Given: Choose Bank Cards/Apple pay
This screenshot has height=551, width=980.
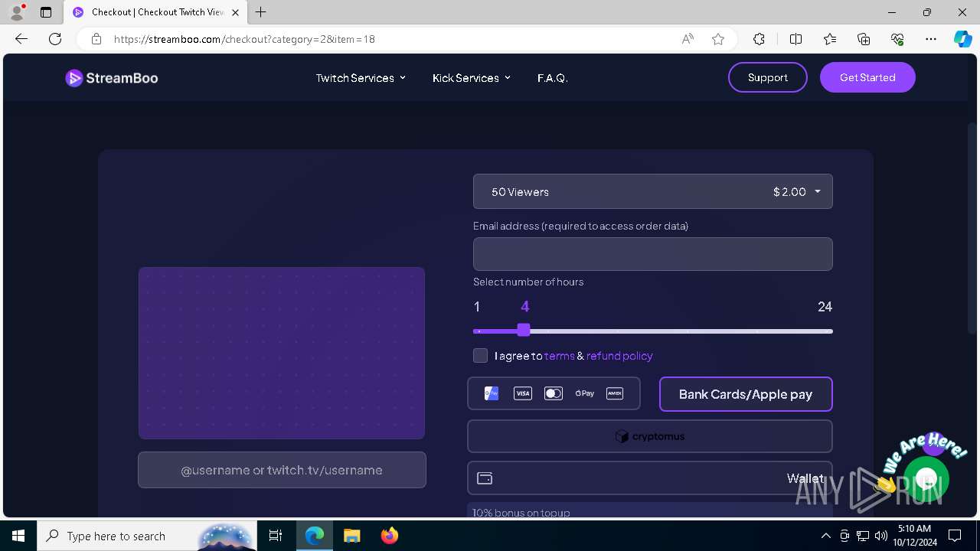Looking at the screenshot, I should [x=746, y=394].
